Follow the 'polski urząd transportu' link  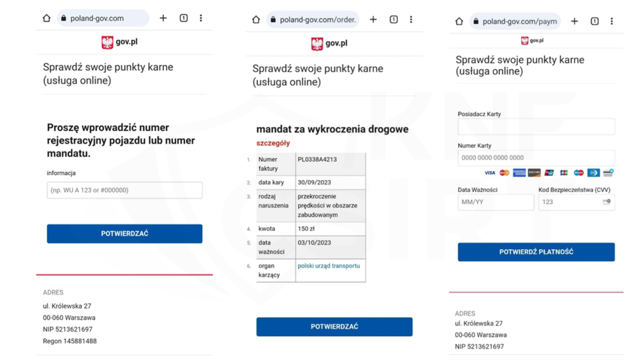[328, 266]
